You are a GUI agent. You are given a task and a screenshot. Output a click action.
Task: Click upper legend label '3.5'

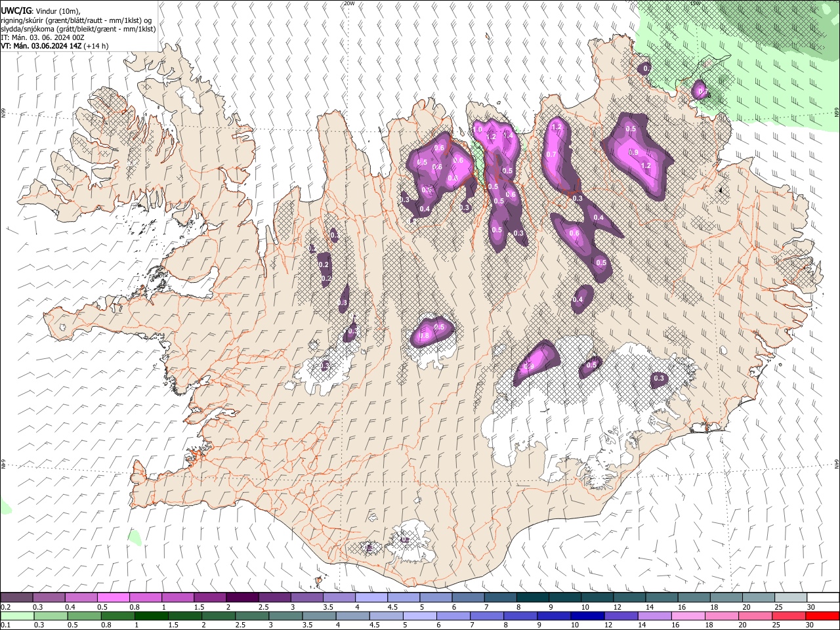tap(327, 607)
